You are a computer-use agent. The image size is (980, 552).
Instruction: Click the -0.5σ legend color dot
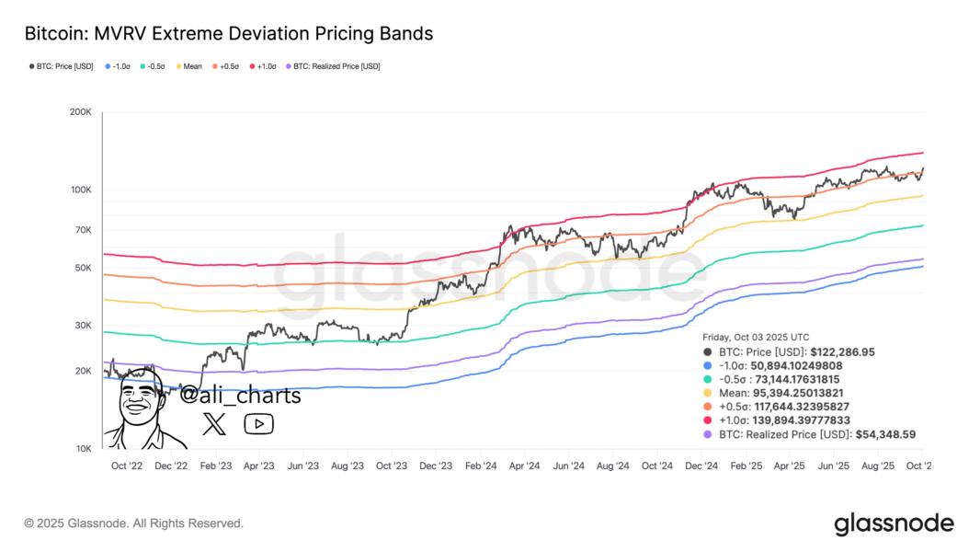[143, 66]
